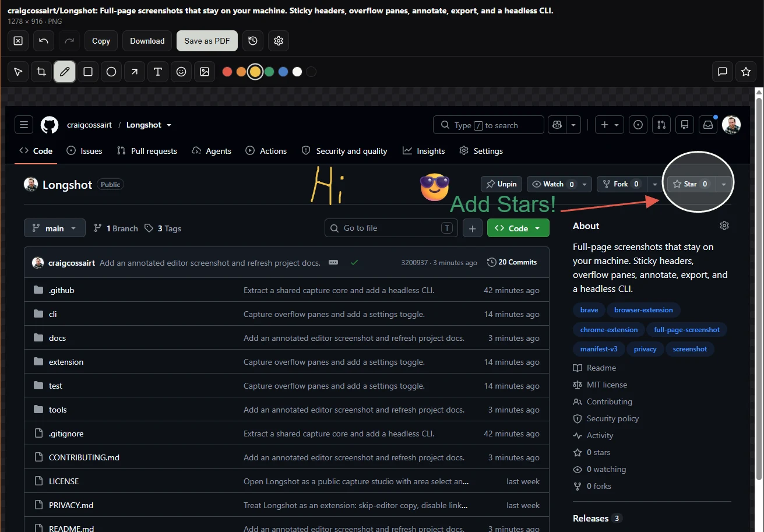Click the Go to file search field
The image size is (764, 532).
(391, 228)
